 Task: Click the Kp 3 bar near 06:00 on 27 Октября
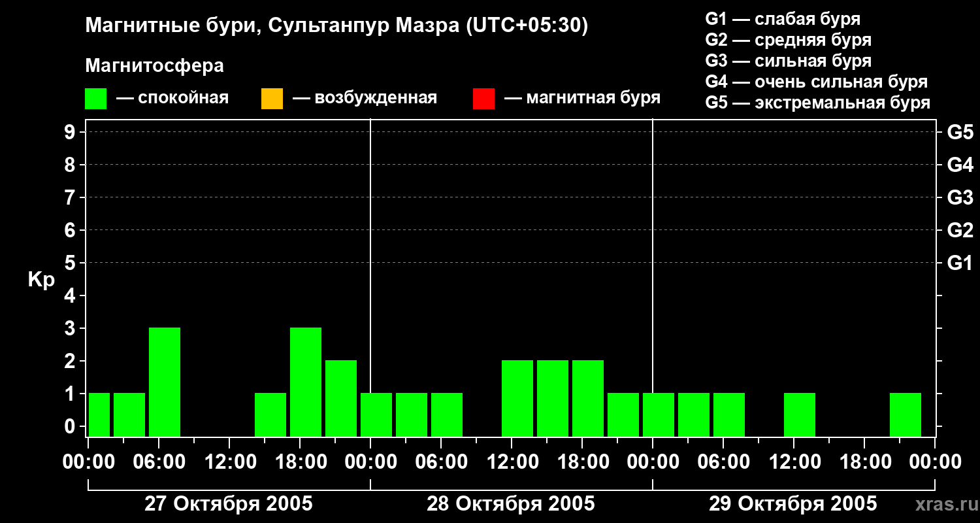[165, 382]
